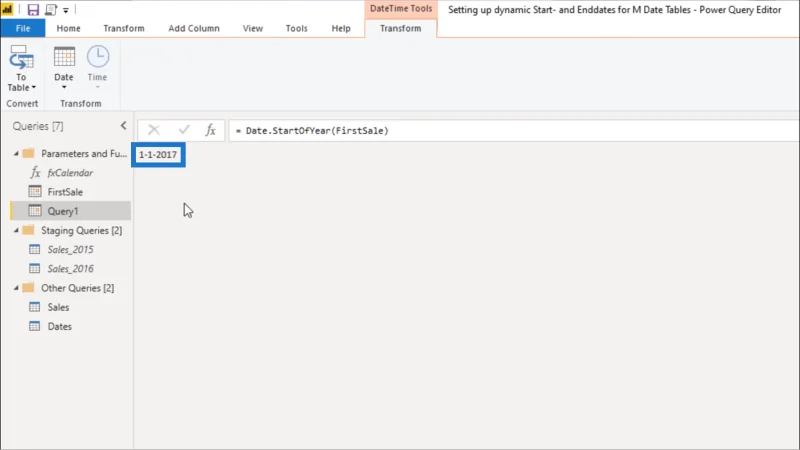Open the Tools ribbon tab

(x=296, y=28)
